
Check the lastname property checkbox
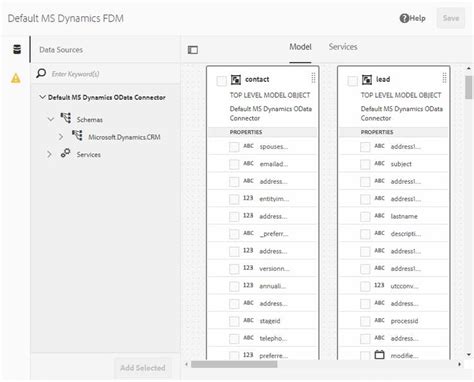[x=365, y=217]
